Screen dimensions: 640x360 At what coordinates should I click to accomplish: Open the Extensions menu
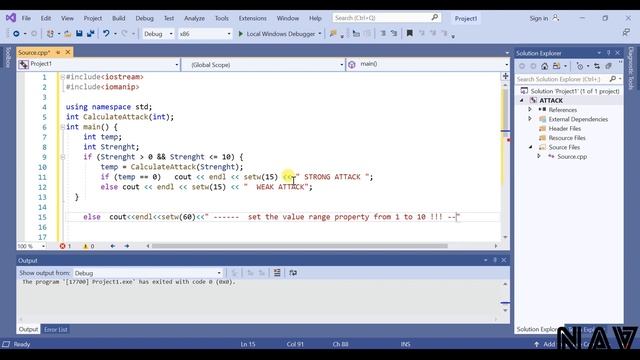coord(253,18)
